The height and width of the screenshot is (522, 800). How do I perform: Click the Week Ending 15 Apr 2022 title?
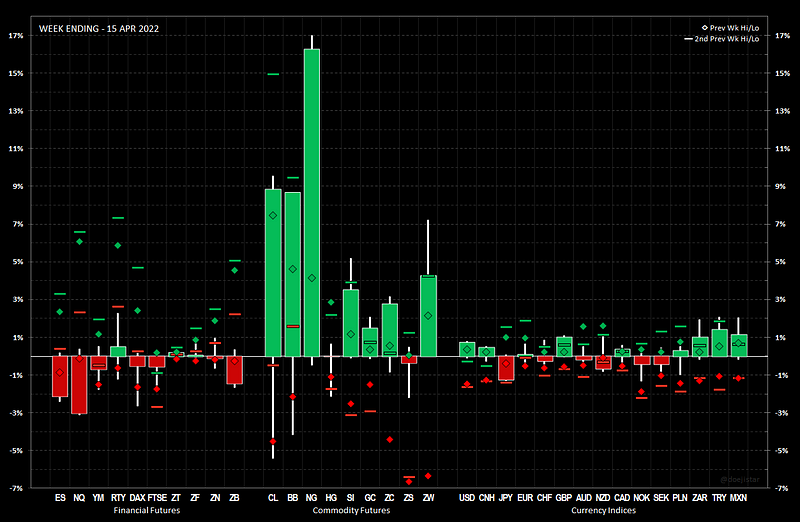point(97,29)
